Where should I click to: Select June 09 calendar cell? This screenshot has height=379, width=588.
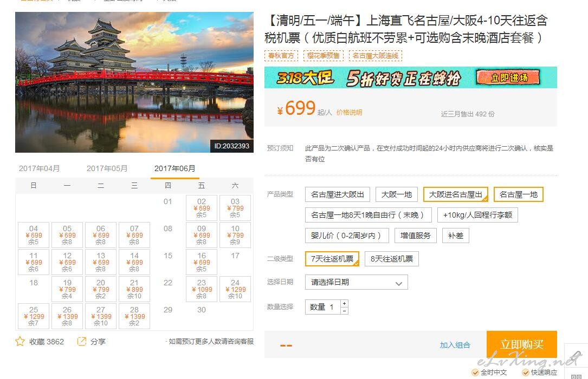(x=202, y=235)
